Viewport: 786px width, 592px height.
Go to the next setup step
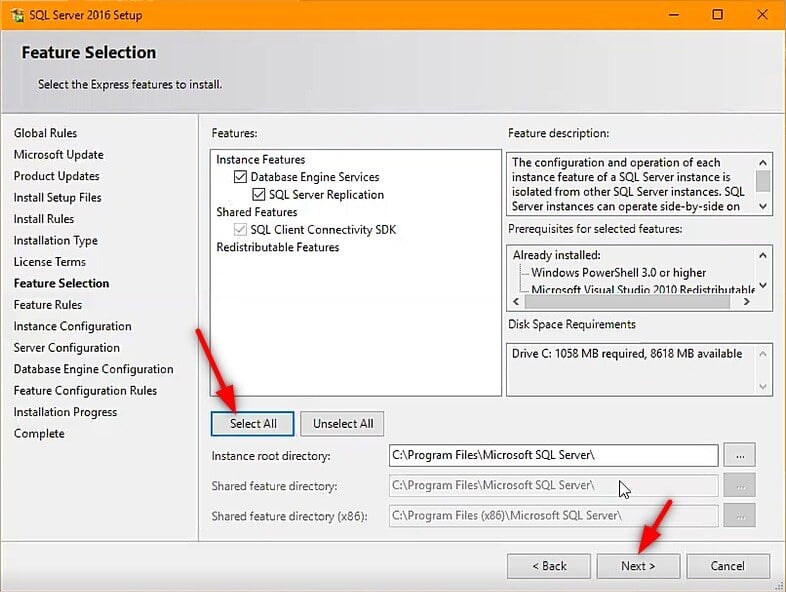638,566
